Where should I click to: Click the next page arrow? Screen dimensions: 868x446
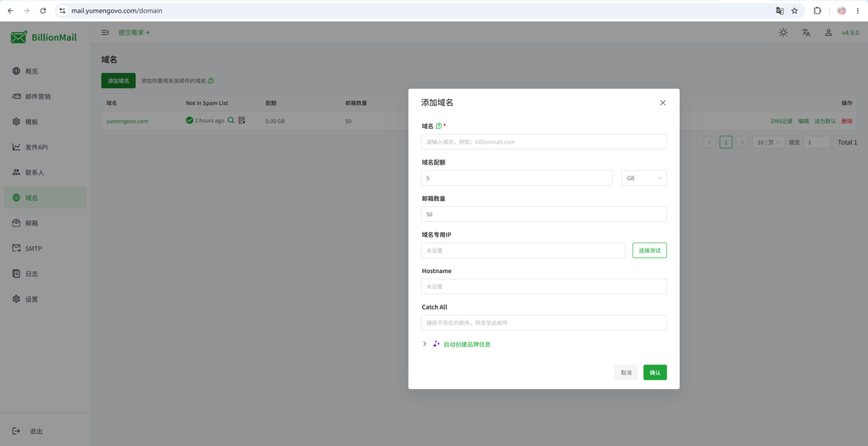coord(743,142)
